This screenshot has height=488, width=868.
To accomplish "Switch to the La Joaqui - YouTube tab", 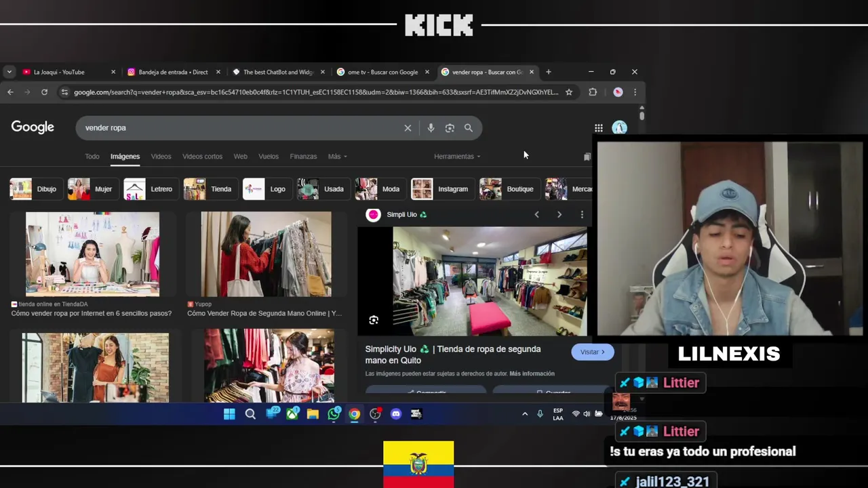I will coord(68,72).
